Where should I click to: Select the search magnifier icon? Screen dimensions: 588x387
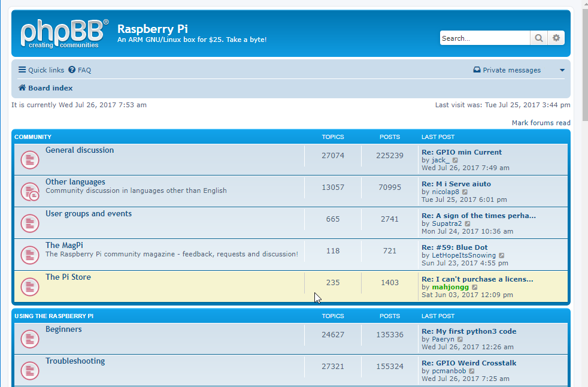tap(538, 38)
